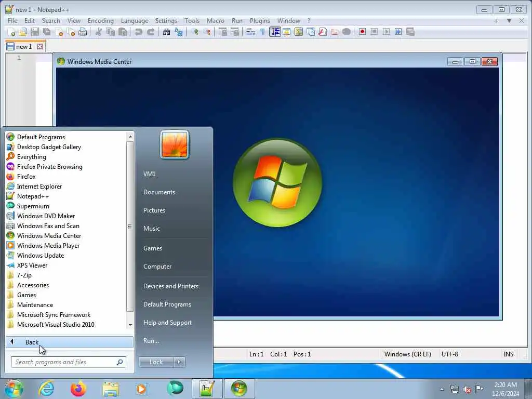
Task: Click the Windows Start orb
Action: pos(14,389)
